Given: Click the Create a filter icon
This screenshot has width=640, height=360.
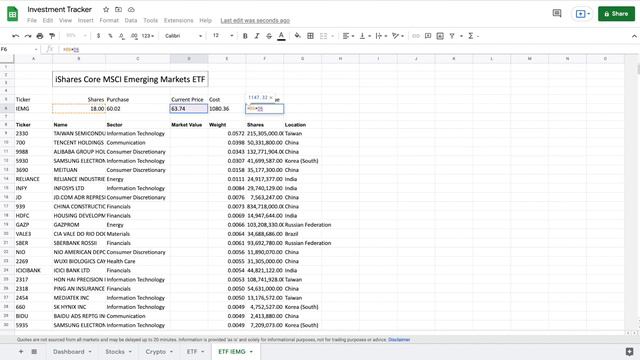Looking at the screenshot, I should [x=452, y=36].
